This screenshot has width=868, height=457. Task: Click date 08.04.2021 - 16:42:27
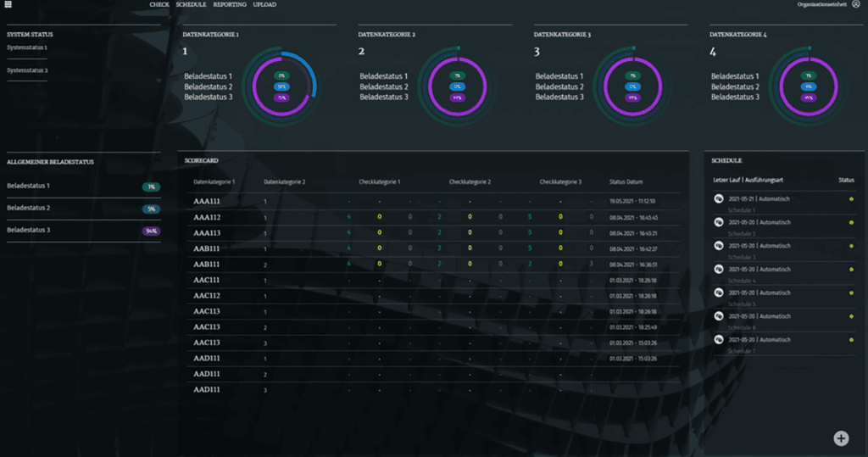(633, 248)
